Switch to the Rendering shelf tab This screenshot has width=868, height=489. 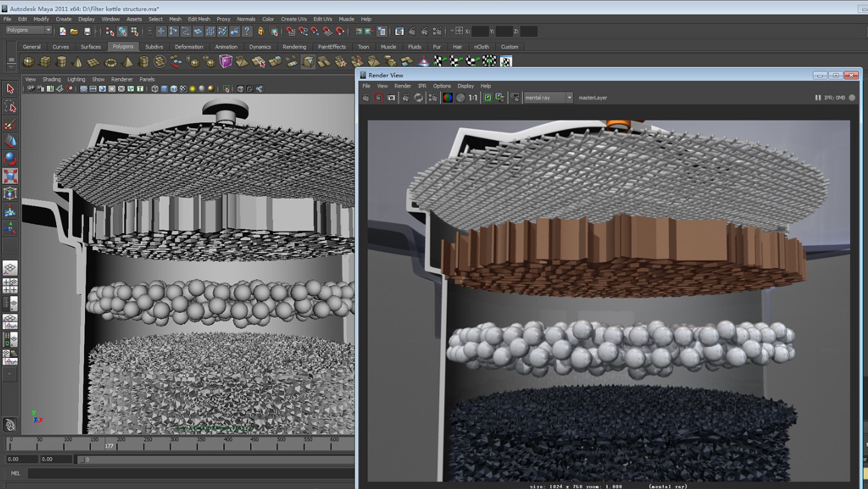pyautogui.click(x=294, y=47)
